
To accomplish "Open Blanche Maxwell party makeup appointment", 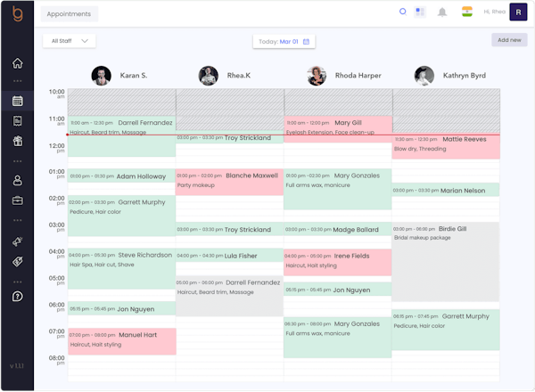I will (229, 182).
